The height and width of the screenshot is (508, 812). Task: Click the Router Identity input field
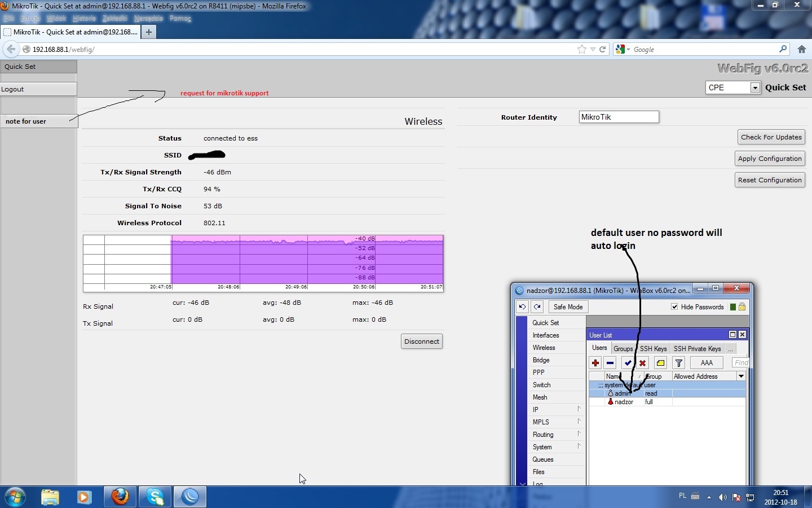(x=619, y=117)
